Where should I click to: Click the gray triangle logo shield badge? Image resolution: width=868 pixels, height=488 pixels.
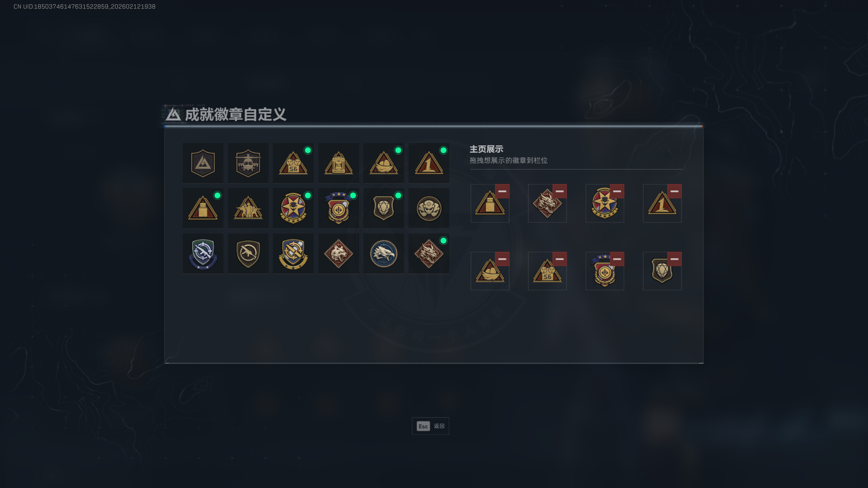(x=203, y=163)
